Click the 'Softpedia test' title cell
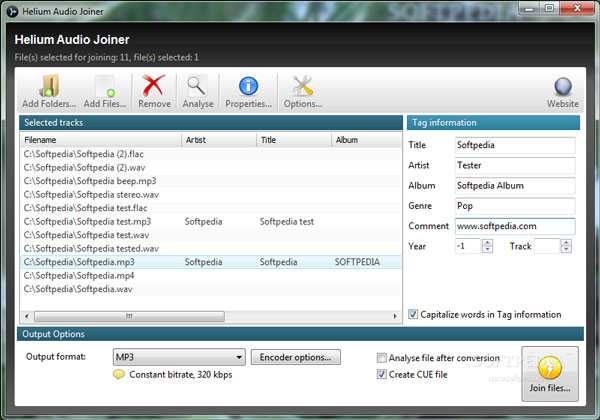The height and width of the screenshot is (420, 600). tap(287, 221)
